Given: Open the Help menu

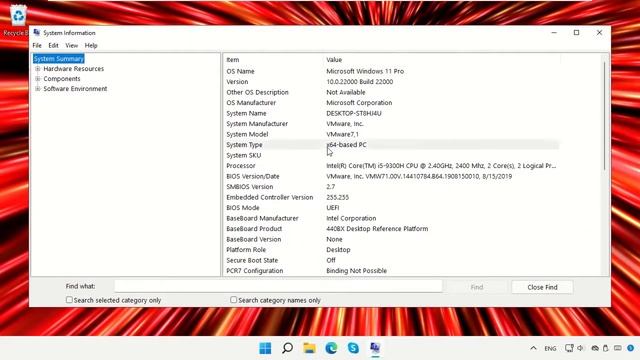Looking at the screenshot, I should pos(91,45).
